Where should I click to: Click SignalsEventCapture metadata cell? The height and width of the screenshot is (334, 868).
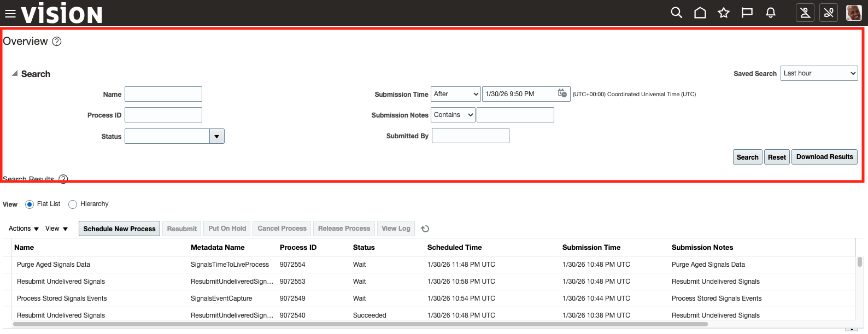tap(221, 298)
